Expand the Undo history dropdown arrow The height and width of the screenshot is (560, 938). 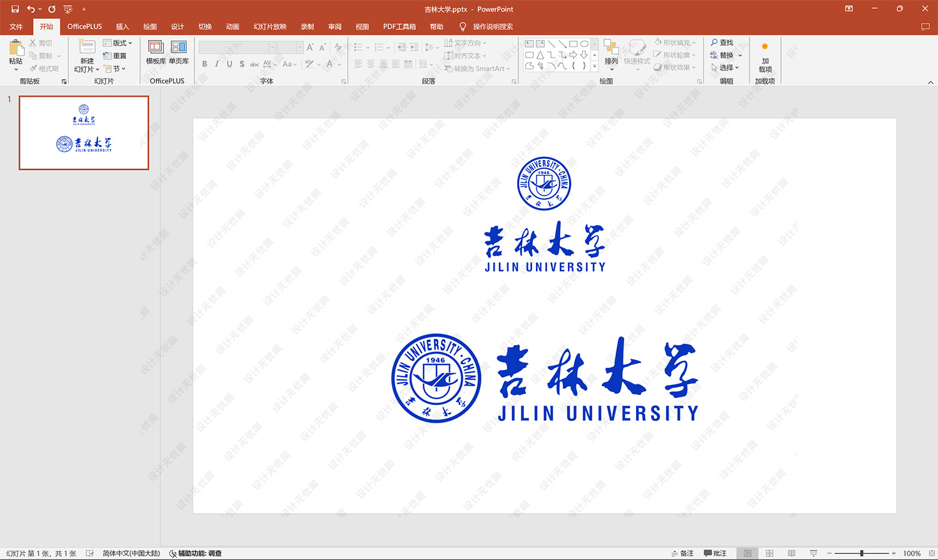40,9
